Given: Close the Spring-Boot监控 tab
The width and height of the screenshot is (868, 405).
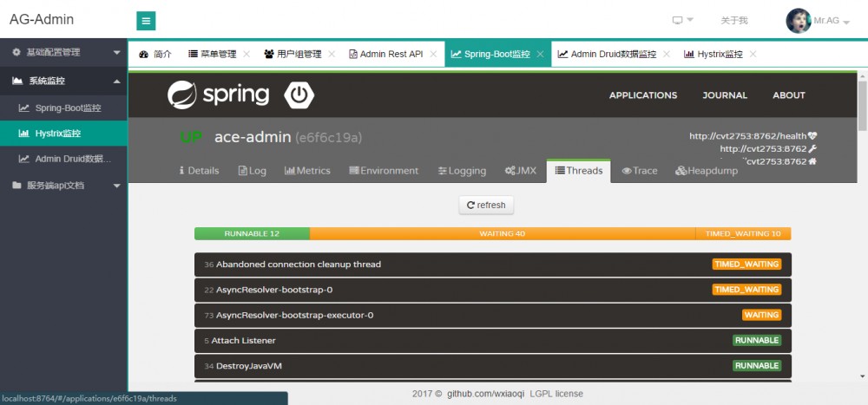Looking at the screenshot, I should coord(540,55).
